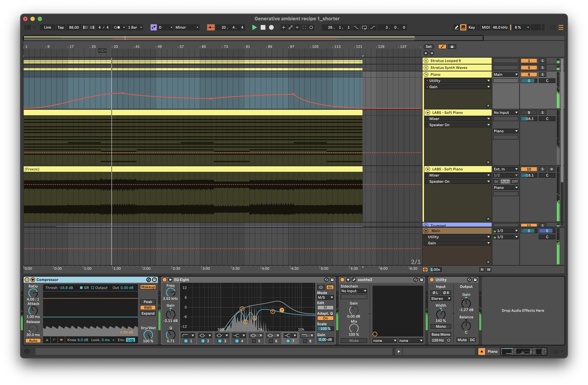The image size is (588, 385).
Task: Toggle Compressor Output checkbox
Action: pyautogui.click(x=92, y=288)
